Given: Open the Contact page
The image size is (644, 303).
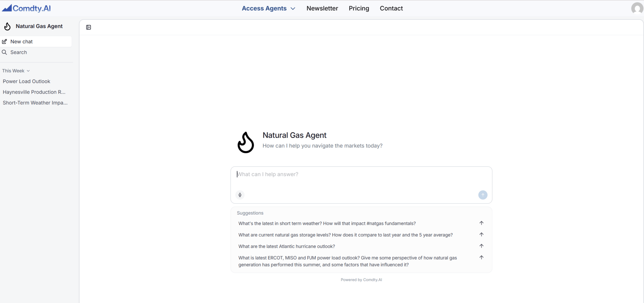Looking at the screenshot, I should tap(391, 8).
